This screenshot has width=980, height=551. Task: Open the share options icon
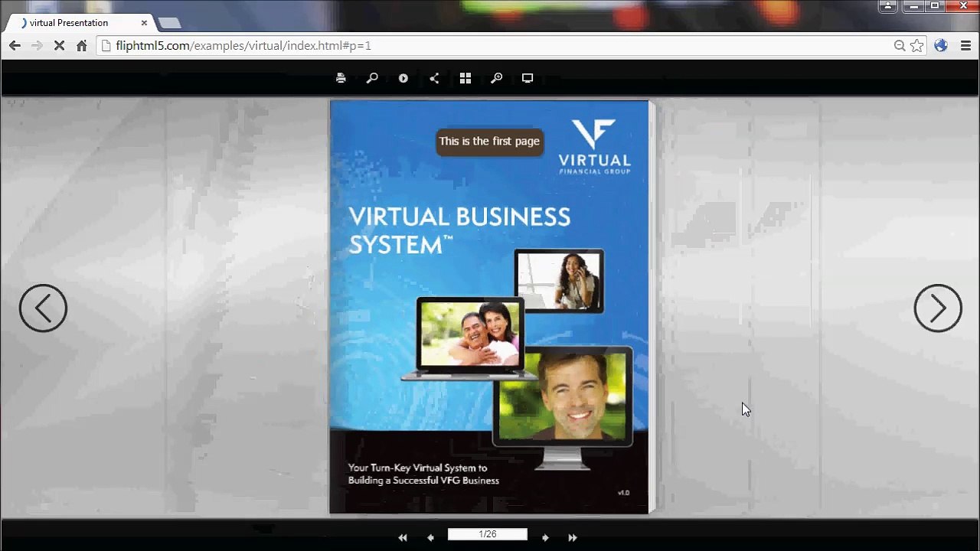pos(434,78)
